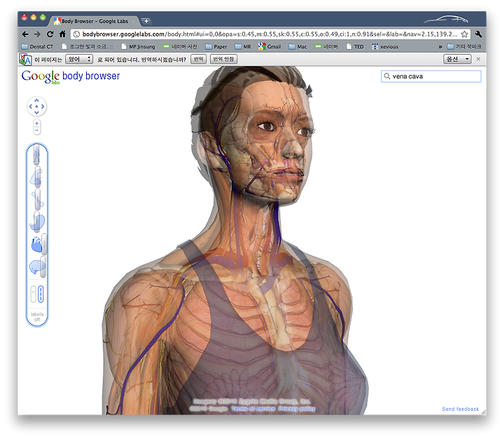Open the xevious bookmark
Screen dimensions: 504x439
385,47
